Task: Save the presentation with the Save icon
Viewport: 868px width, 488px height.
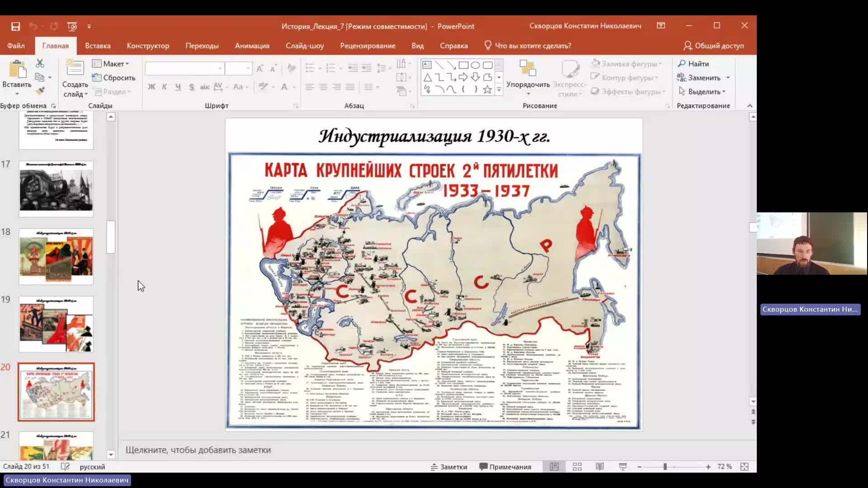Action: (x=15, y=26)
